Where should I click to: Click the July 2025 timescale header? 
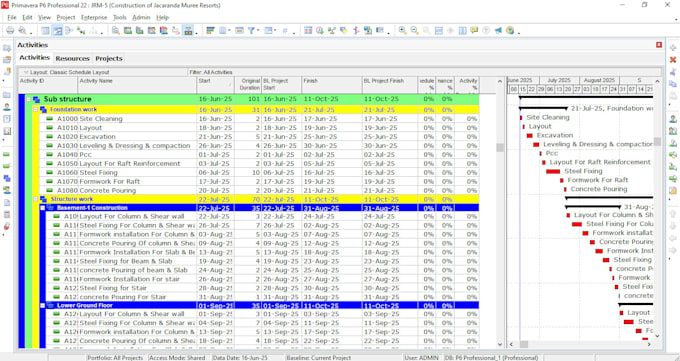coord(559,80)
